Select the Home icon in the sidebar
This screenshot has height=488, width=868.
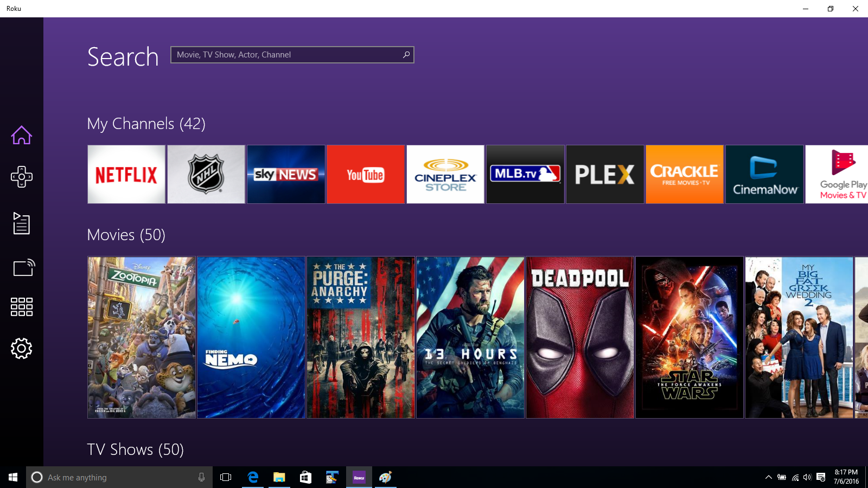(21, 134)
